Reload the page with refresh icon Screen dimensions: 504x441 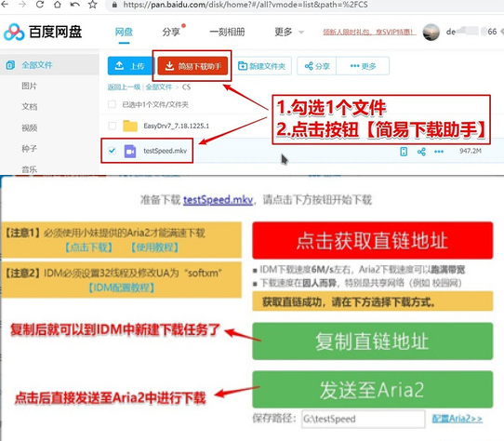click(x=40, y=4)
